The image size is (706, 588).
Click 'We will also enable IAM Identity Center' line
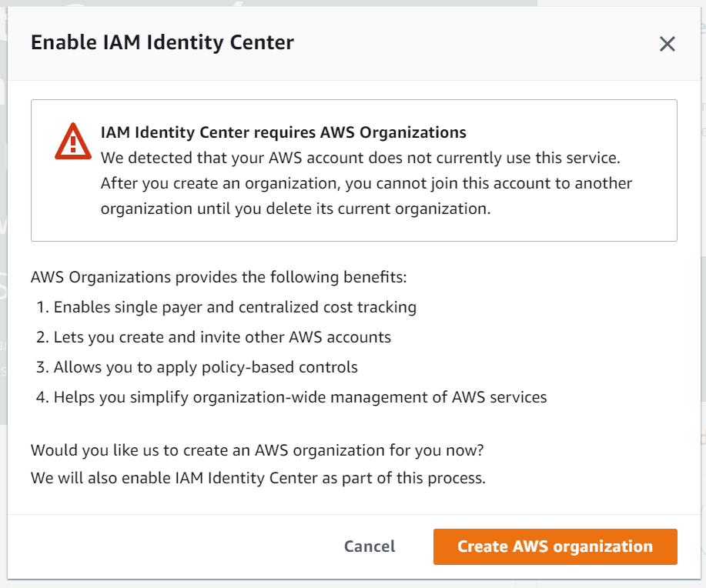(259, 478)
